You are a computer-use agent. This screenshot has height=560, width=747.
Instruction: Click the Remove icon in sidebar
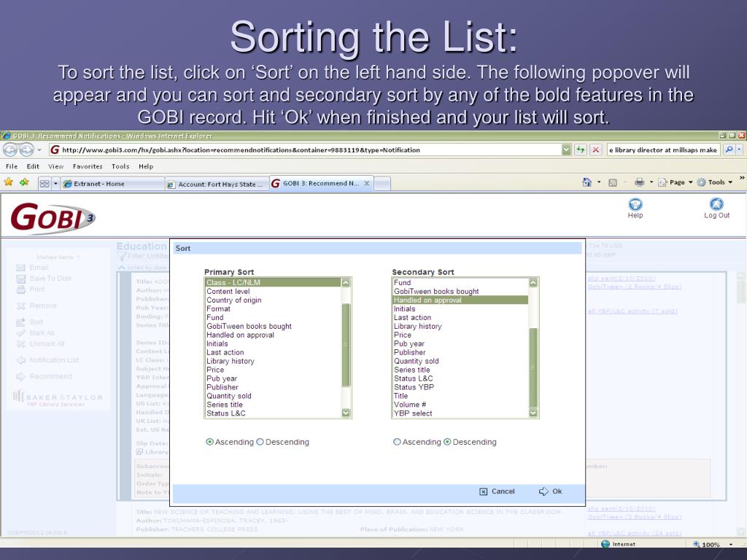[21, 306]
